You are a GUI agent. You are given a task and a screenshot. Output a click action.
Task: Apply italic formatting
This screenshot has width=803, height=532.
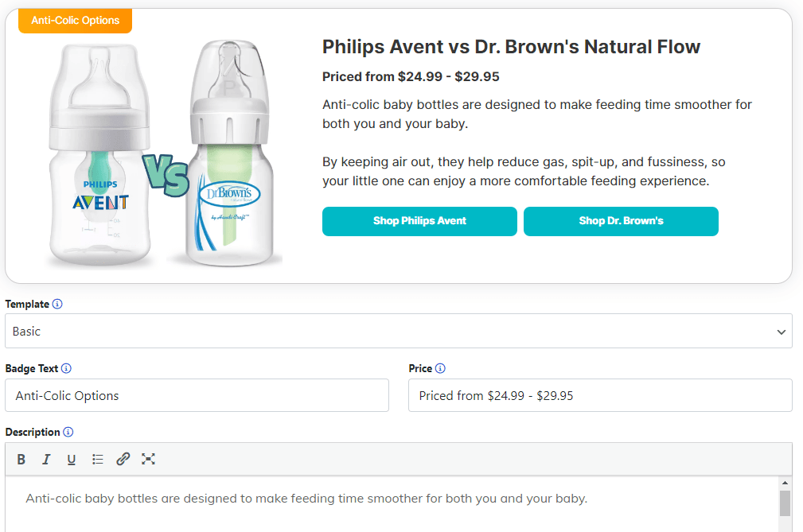click(x=46, y=459)
